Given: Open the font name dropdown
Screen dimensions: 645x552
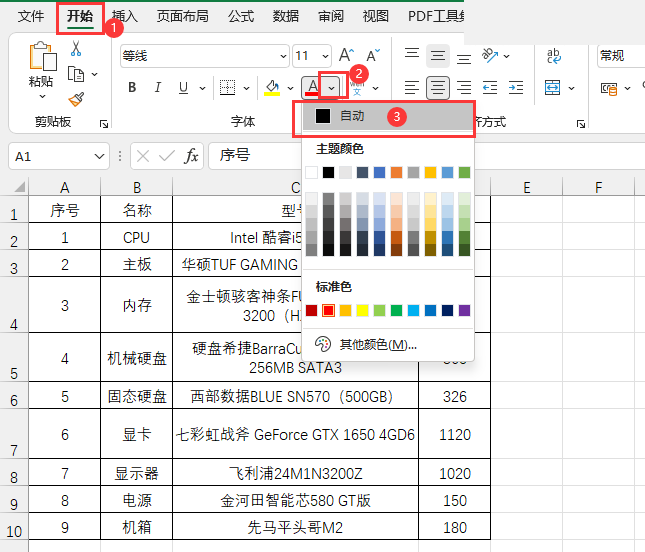Looking at the screenshot, I should [x=283, y=56].
